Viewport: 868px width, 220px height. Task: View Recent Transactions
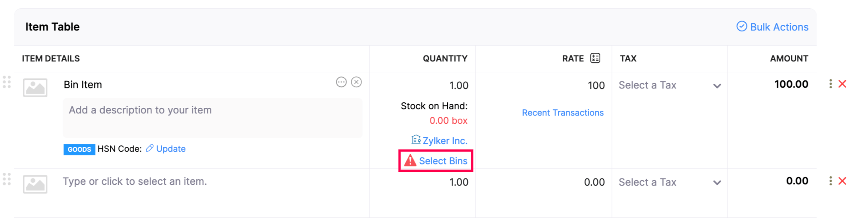(x=563, y=113)
